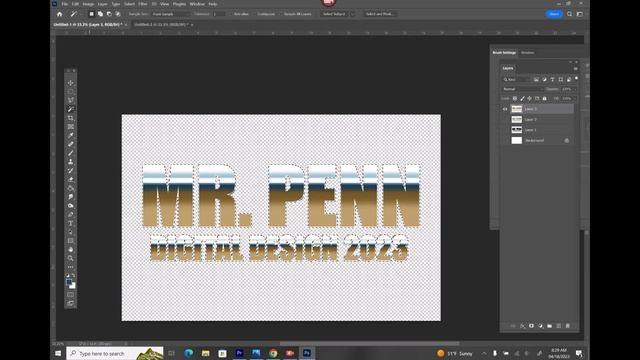Click the Windows Start button

point(58,353)
